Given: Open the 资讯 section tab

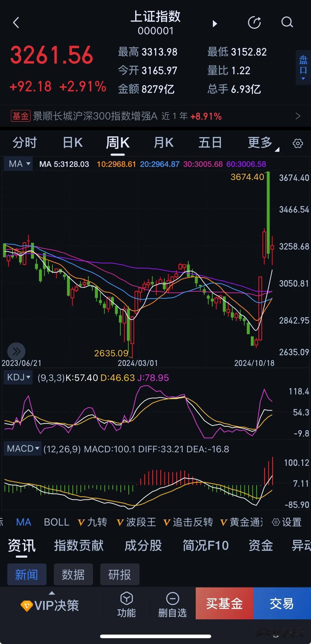Looking at the screenshot, I should [x=22, y=545].
